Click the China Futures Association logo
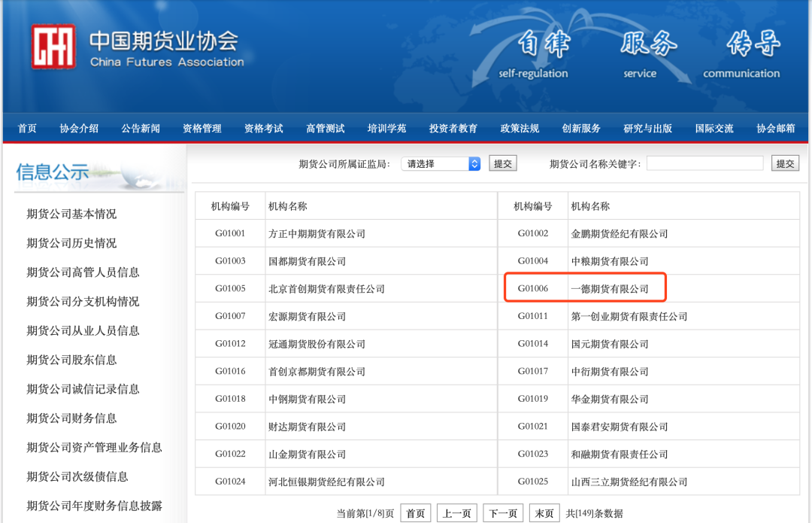This screenshot has height=523, width=812. (x=53, y=47)
